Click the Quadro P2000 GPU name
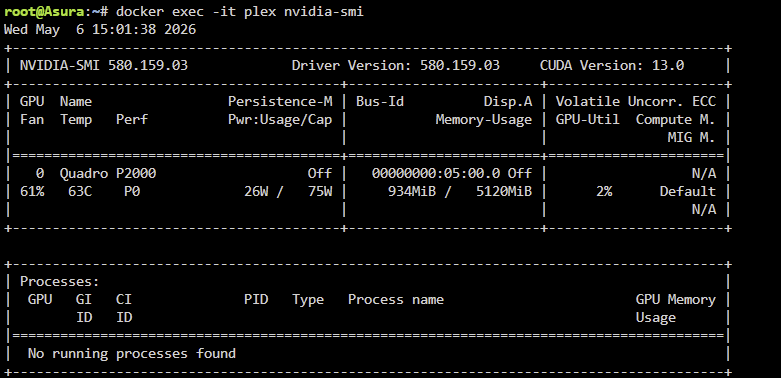This screenshot has width=781, height=378. click(108, 173)
